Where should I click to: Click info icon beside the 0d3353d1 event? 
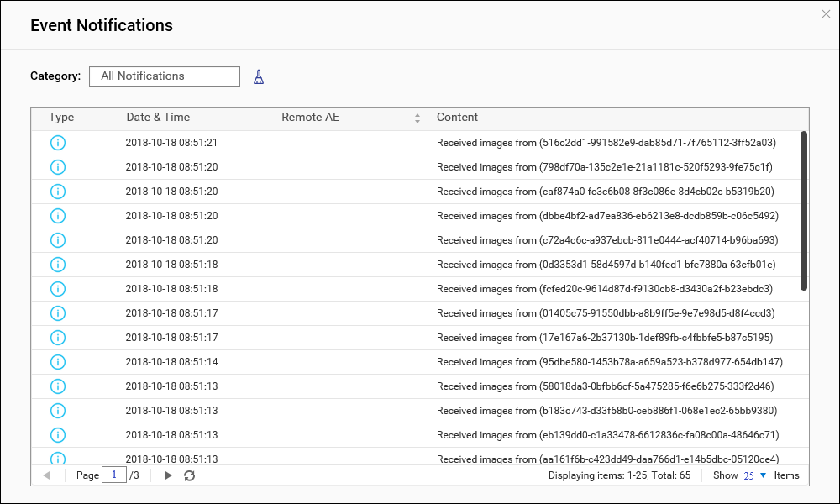click(58, 265)
